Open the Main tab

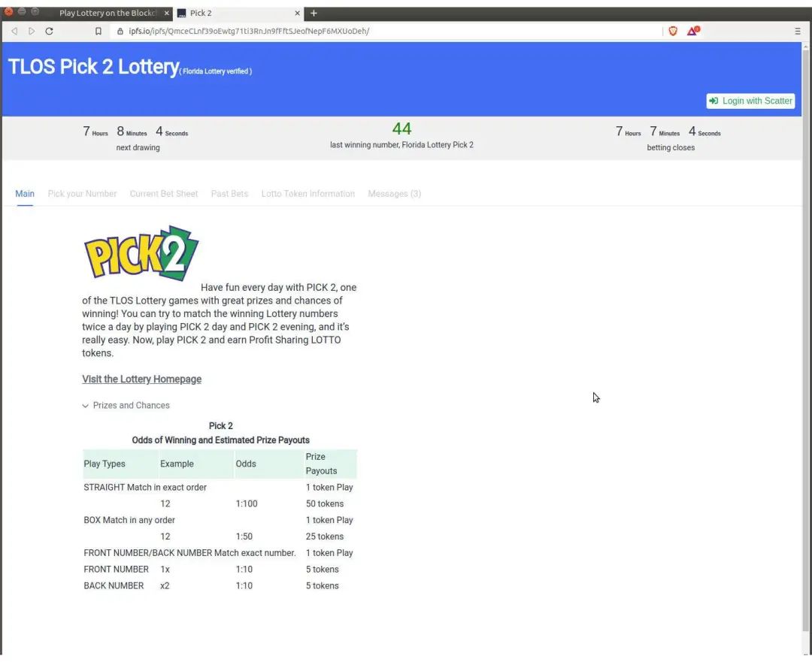25,194
